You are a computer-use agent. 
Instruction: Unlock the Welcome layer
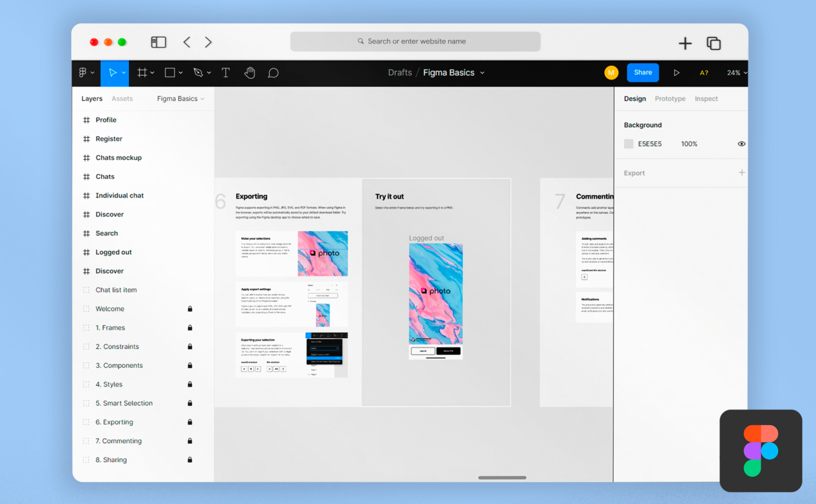(x=190, y=309)
